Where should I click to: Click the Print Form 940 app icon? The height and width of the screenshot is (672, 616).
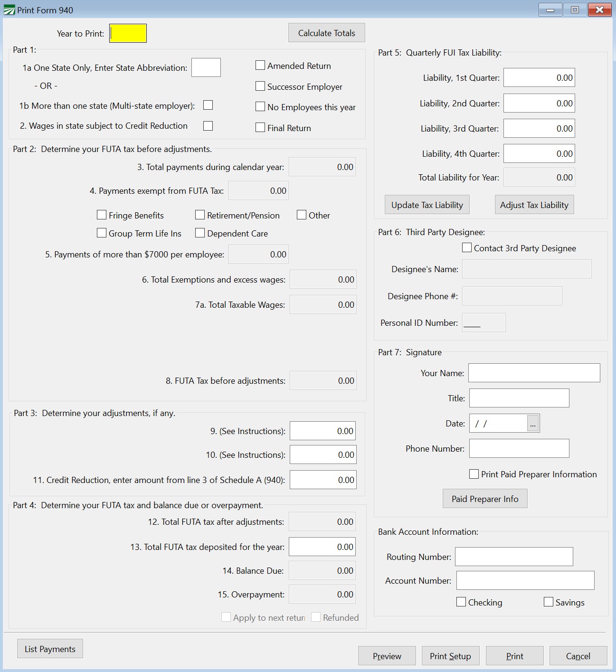9,10
